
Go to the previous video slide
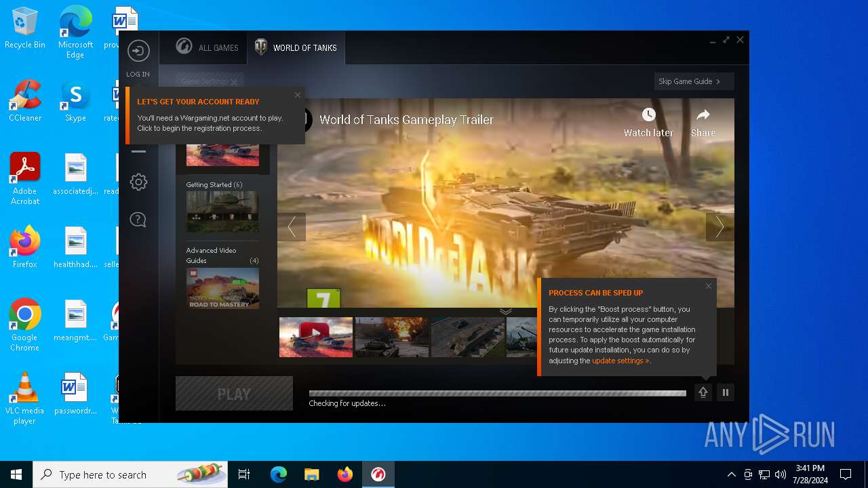tap(292, 227)
